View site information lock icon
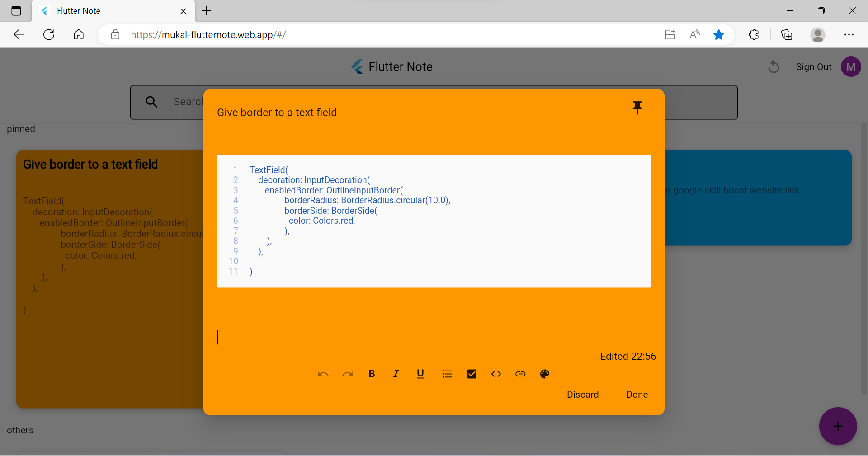Screen dimensions: 868x456 pyautogui.click(x=115, y=34)
